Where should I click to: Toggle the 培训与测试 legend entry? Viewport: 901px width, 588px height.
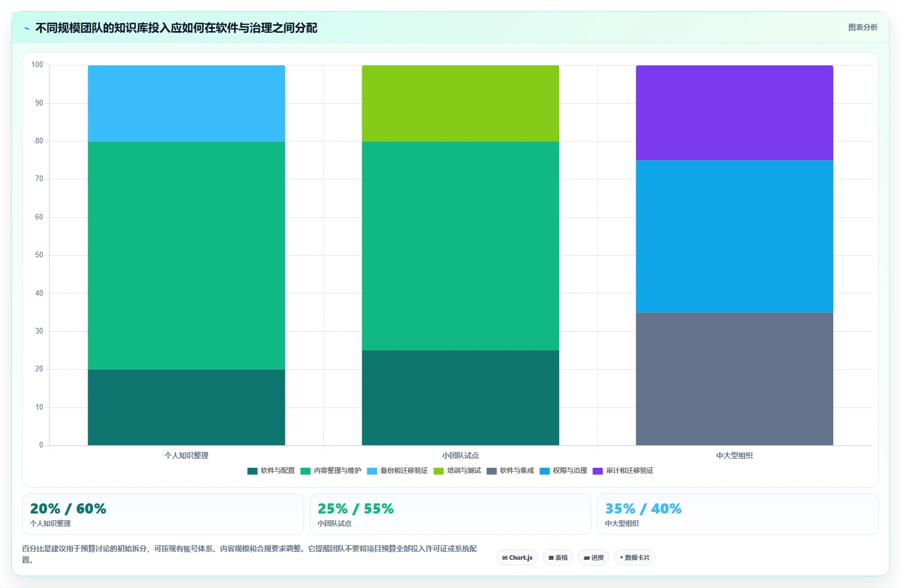pos(457,471)
